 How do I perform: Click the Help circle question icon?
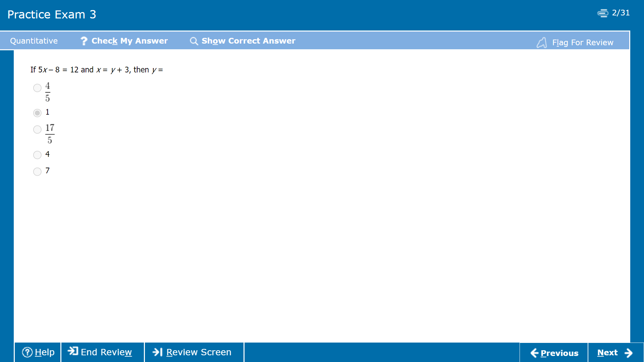click(x=27, y=352)
